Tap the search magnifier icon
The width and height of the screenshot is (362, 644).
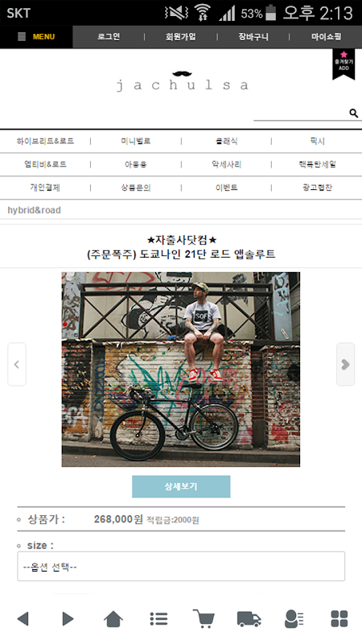click(x=353, y=113)
